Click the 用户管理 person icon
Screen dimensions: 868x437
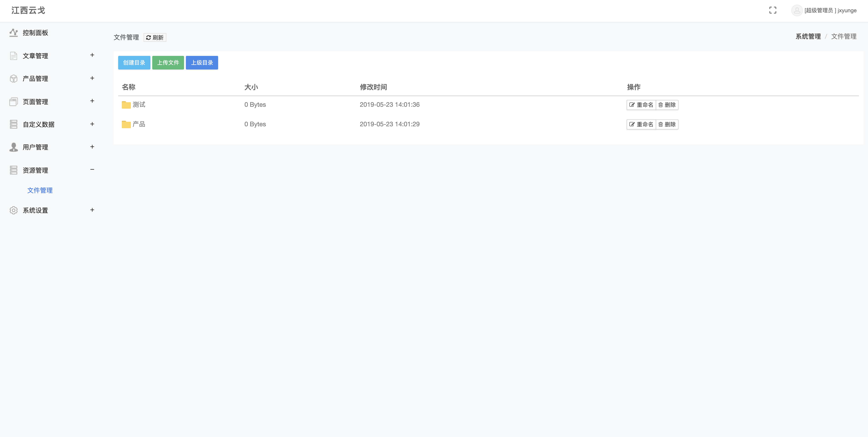[x=13, y=147]
